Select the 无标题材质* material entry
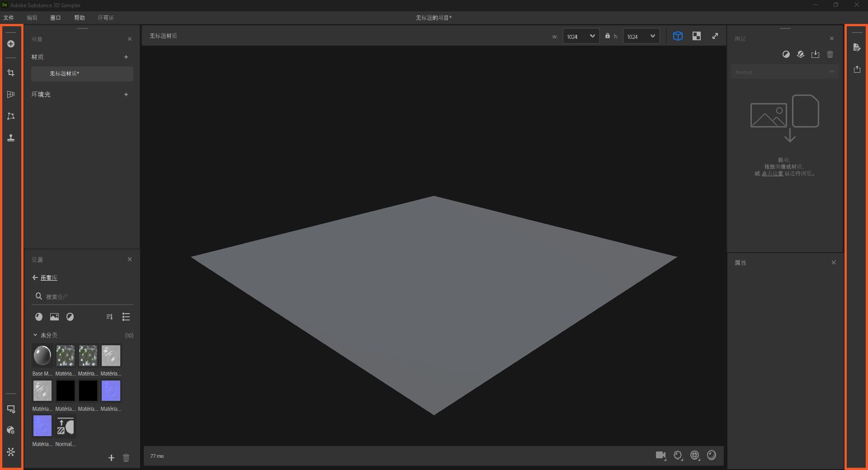868x470 pixels. [82, 74]
